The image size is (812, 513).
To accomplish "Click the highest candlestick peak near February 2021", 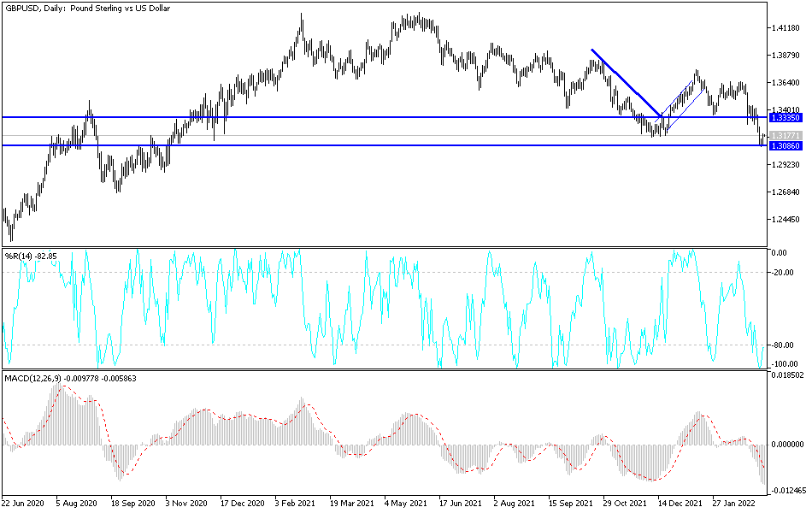I will pyautogui.click(x=300, y=15).
